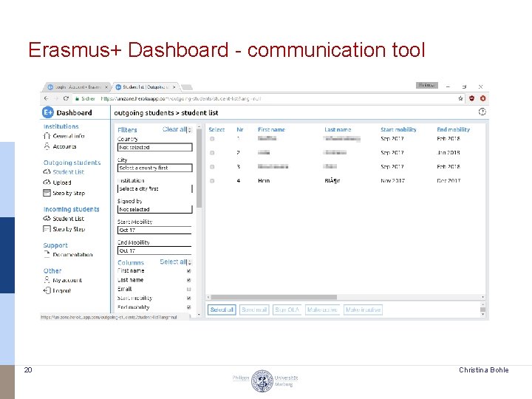The width and height of the screenshot is (532, 399).
Task: Click the Make inactive button
Action: (363, 310)
